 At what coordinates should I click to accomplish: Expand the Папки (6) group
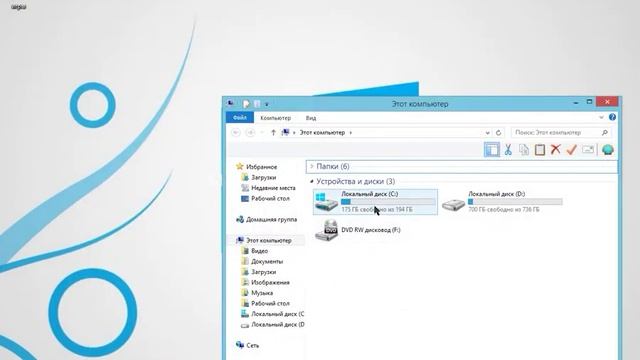coord(311,167)
